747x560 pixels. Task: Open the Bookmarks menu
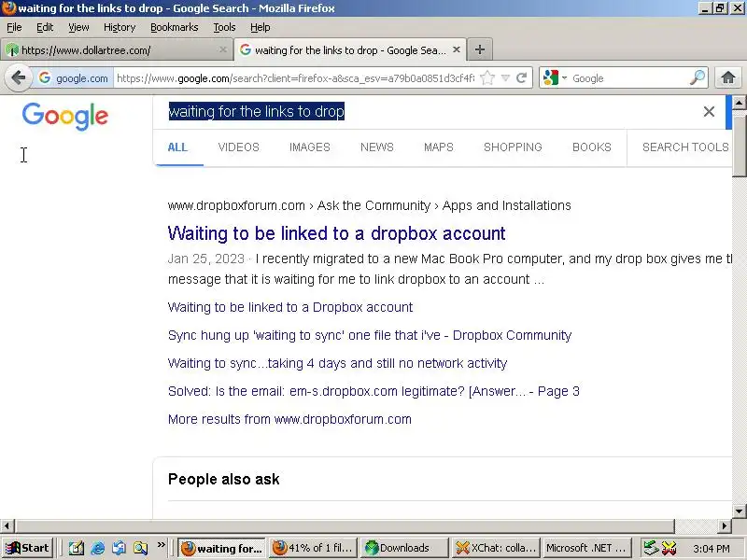(175, 27)
